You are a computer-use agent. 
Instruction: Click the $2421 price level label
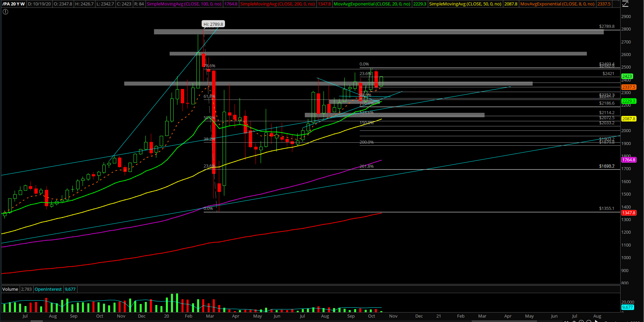pos(608,73)
